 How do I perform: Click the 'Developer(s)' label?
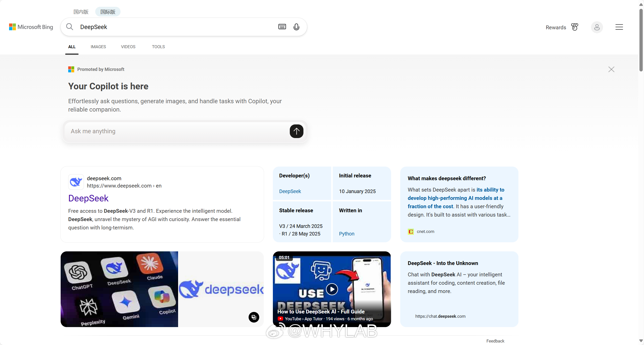(294, 176)
